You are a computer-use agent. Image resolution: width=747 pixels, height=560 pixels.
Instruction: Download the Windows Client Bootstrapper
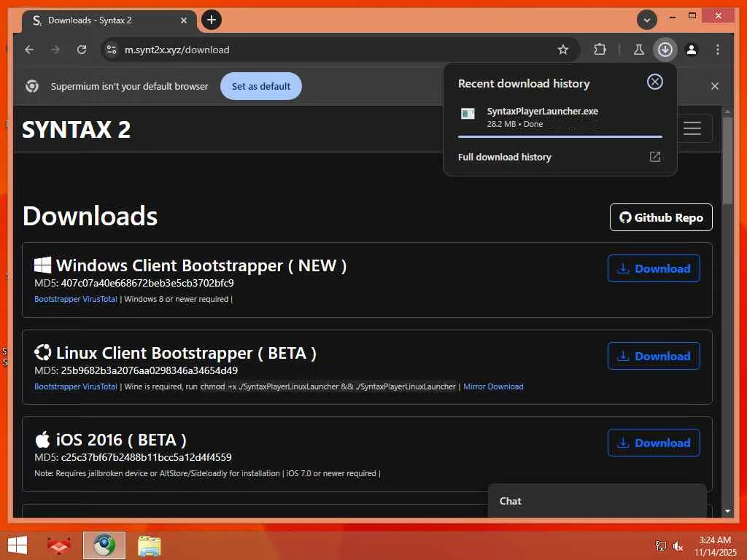pyautogui.click(x=654, y=268)
